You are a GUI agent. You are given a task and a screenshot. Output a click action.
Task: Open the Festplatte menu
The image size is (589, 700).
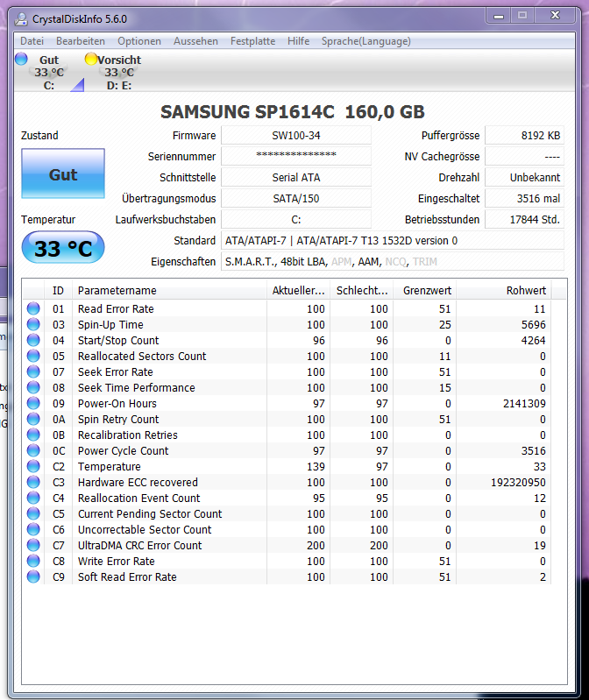[x=252, y=41]
